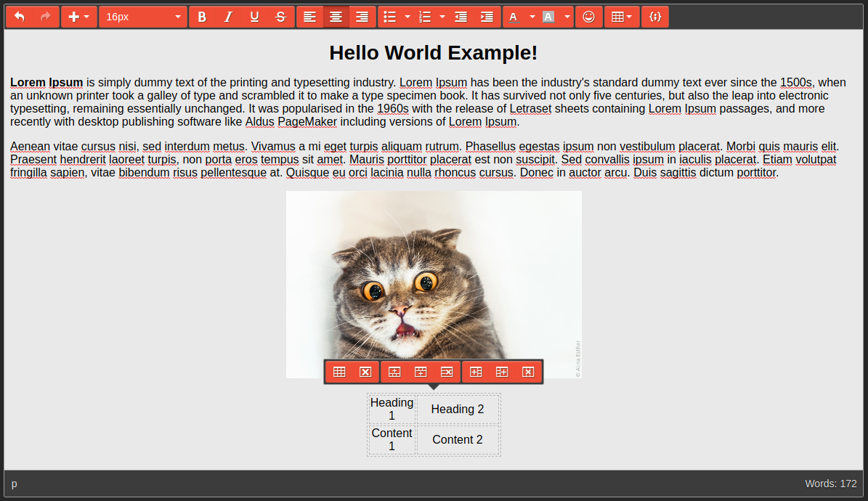The height and width of the screenshot is (501, 868).
Task: Toggle underline formatting
Action: [x=254, y=17]
